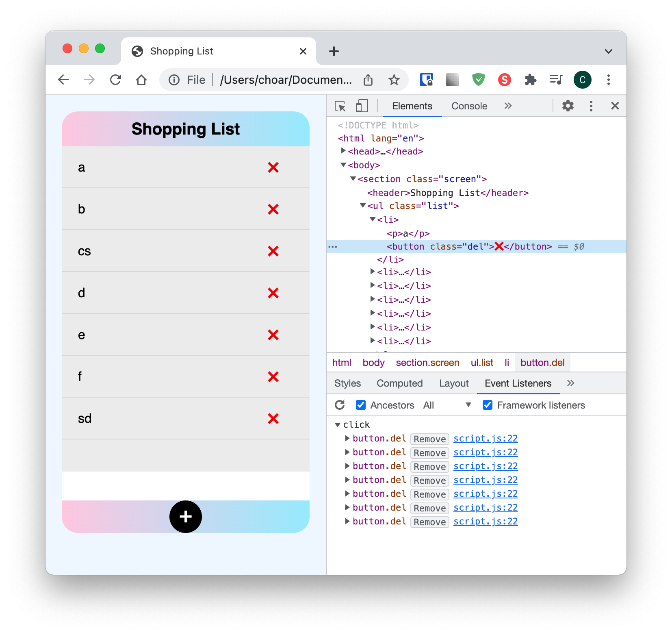Show more DevTools tabs
672x635 pixels.
(x=508, y=106)
